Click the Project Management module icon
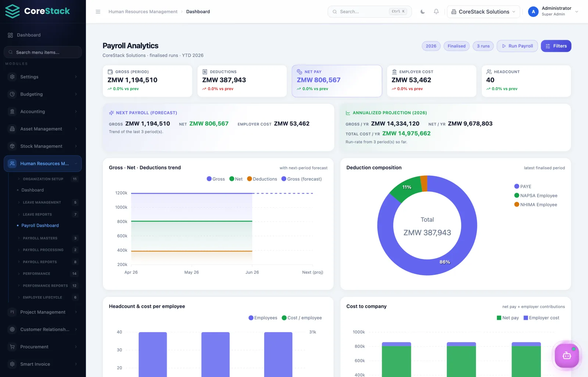This screenshot has width=588, height=377. tap(12, 312)
